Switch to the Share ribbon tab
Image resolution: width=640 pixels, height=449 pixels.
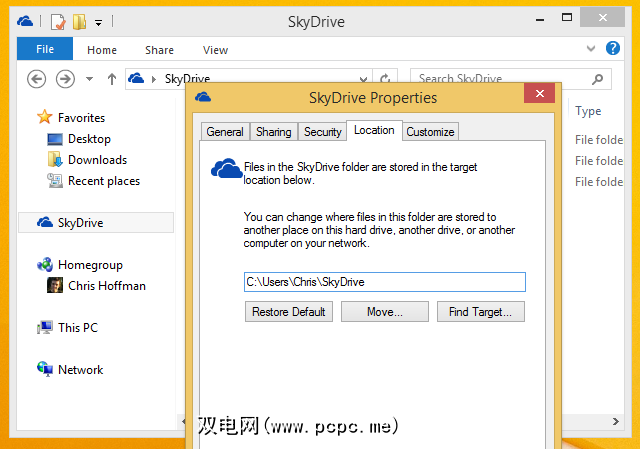point(159,50)
